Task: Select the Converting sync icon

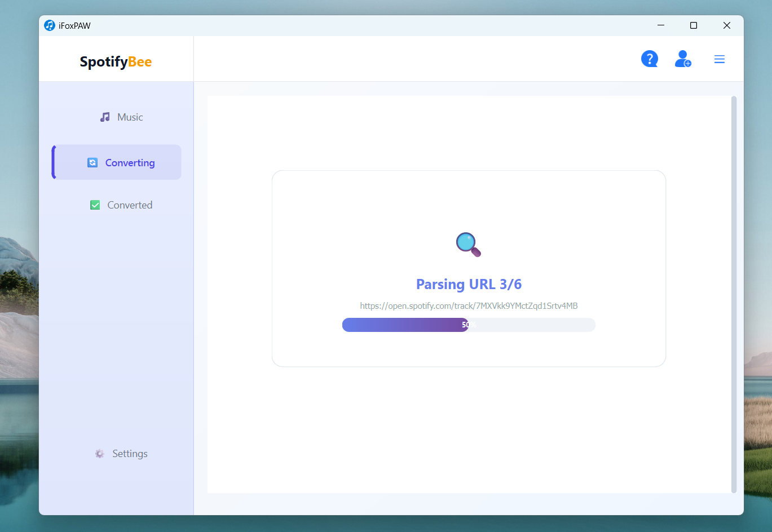Action: pyautogui.click(x=92, y=162)
